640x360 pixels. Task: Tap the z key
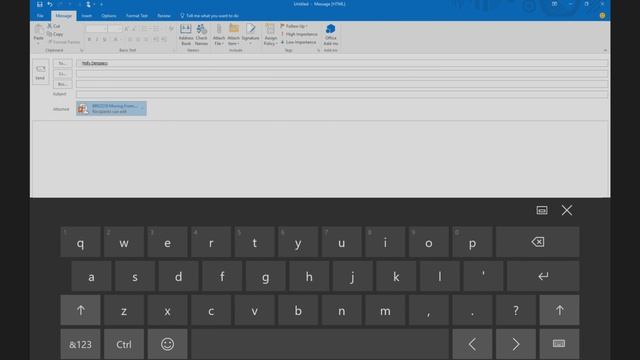pos(124,310)
